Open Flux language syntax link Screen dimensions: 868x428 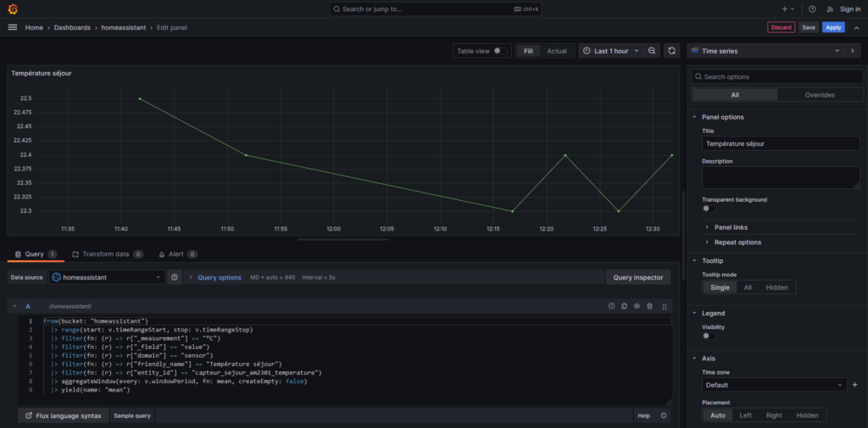point(63,415)
